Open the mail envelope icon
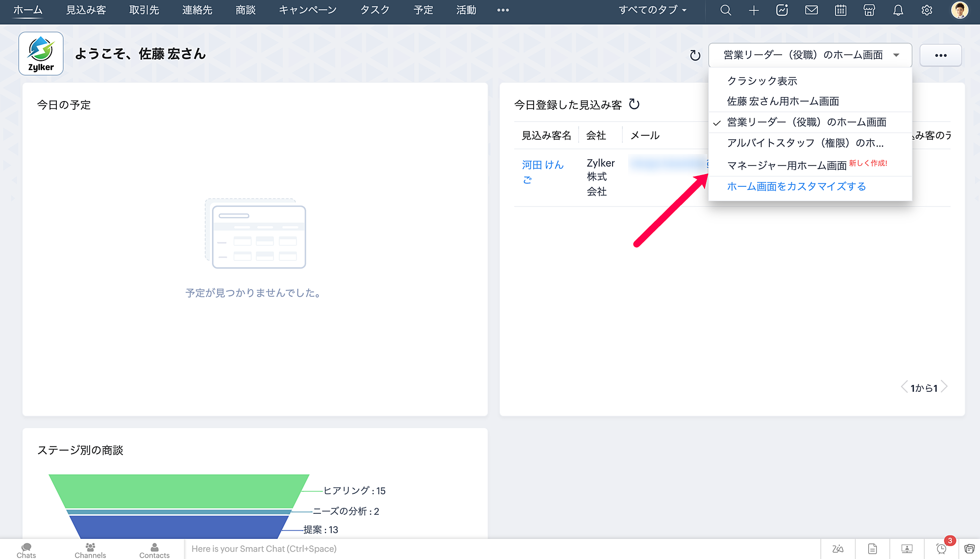 [811, 10]
